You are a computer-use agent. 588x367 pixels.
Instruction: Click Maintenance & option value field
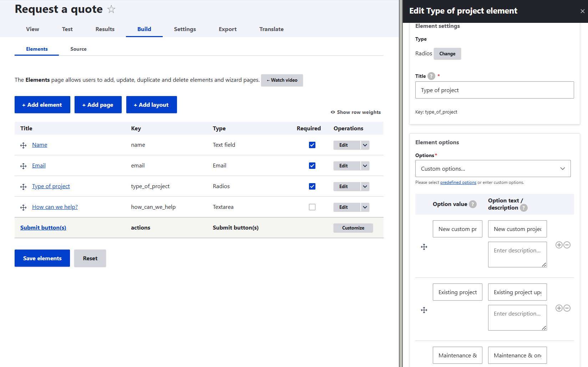pyautogui.click(x=457, y=355)
